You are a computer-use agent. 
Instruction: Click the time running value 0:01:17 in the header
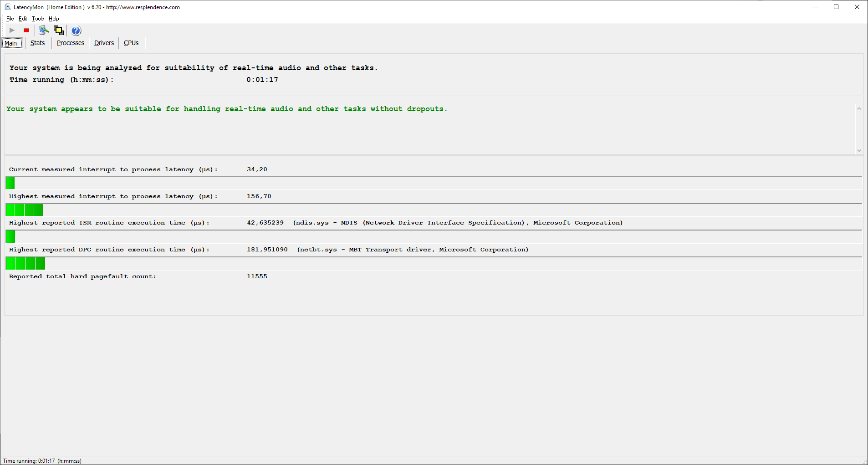(262, 80)
